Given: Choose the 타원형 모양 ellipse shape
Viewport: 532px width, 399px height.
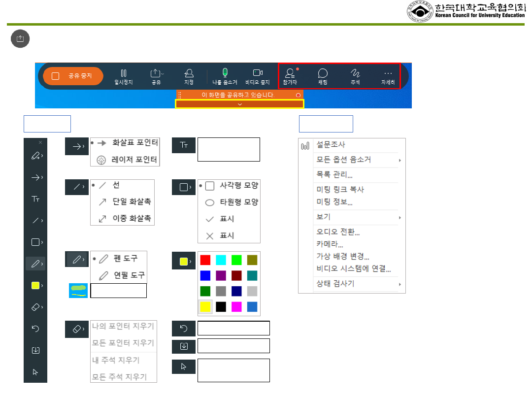Looking at the screenshot, I should (x=232, y=202).
